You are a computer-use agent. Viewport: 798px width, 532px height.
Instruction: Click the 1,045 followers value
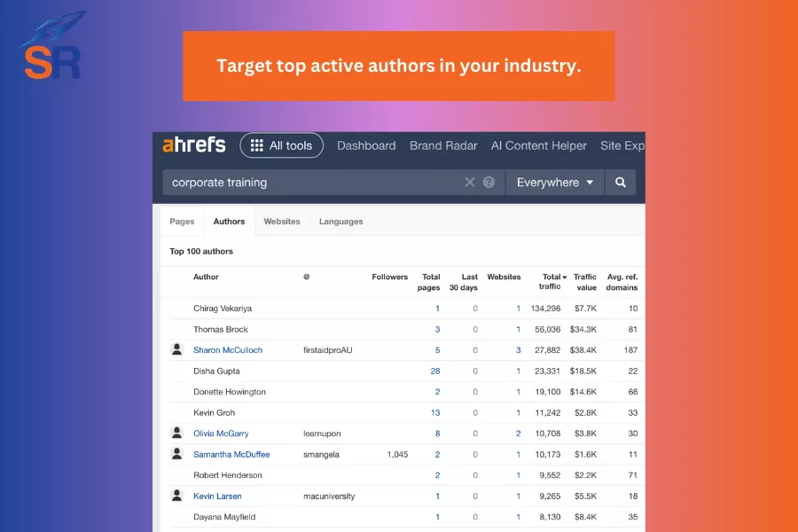[397, 455]
